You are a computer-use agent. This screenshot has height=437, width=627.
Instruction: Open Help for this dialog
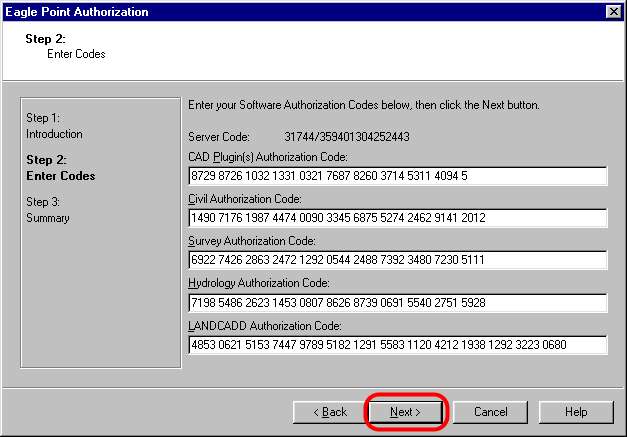click(576, 412)
